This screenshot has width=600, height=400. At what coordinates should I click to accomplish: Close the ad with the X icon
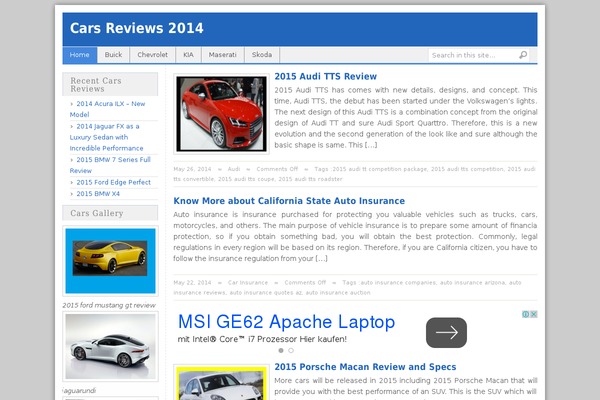tap(534, 314)
